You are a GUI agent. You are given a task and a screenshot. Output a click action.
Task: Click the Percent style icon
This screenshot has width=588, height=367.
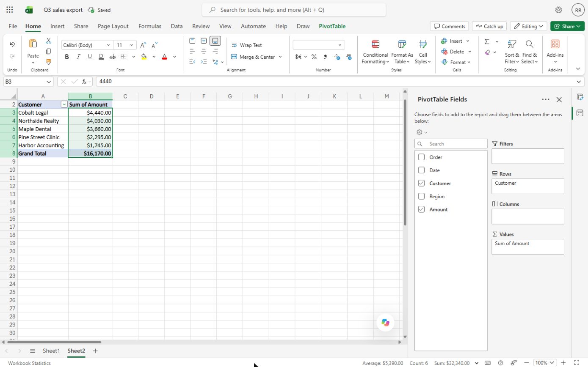click(314, 57)
